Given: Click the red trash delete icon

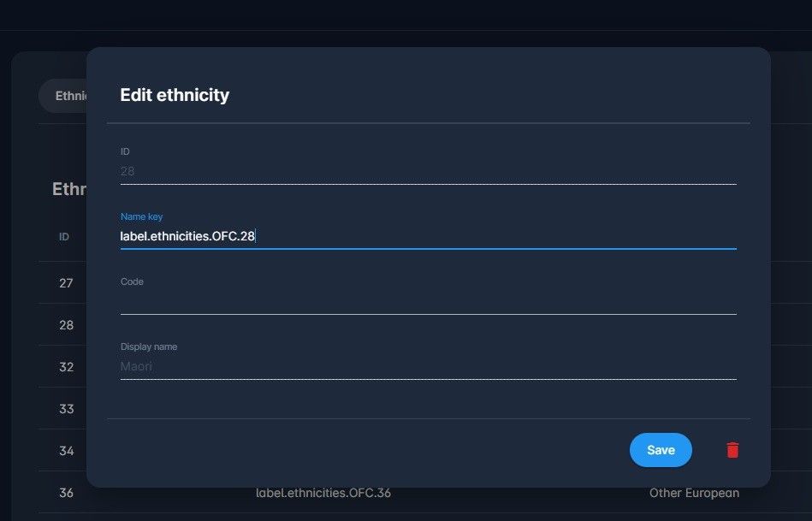Looking at the screenshot, I should click(x=732, y=449).
